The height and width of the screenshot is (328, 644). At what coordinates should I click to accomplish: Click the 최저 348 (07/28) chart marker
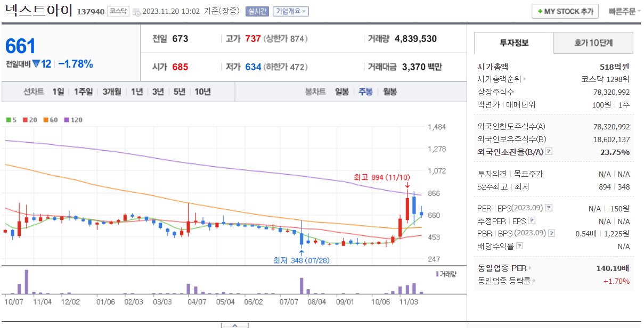(301, 260)
